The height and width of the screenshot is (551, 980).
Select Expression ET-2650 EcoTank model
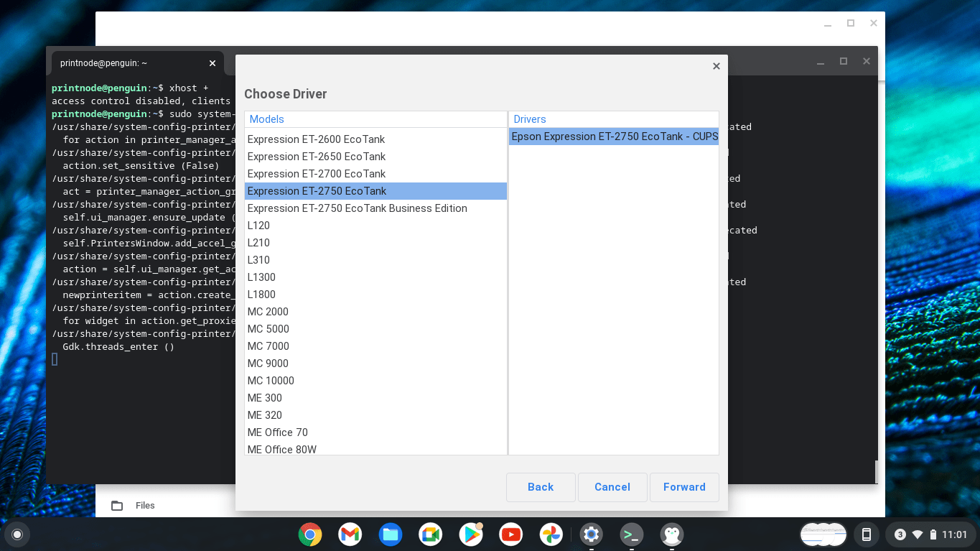376,157
